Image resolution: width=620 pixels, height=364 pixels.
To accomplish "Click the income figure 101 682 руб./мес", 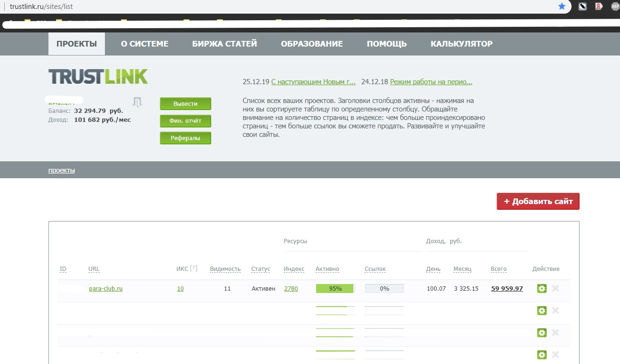I will (103, 120).
